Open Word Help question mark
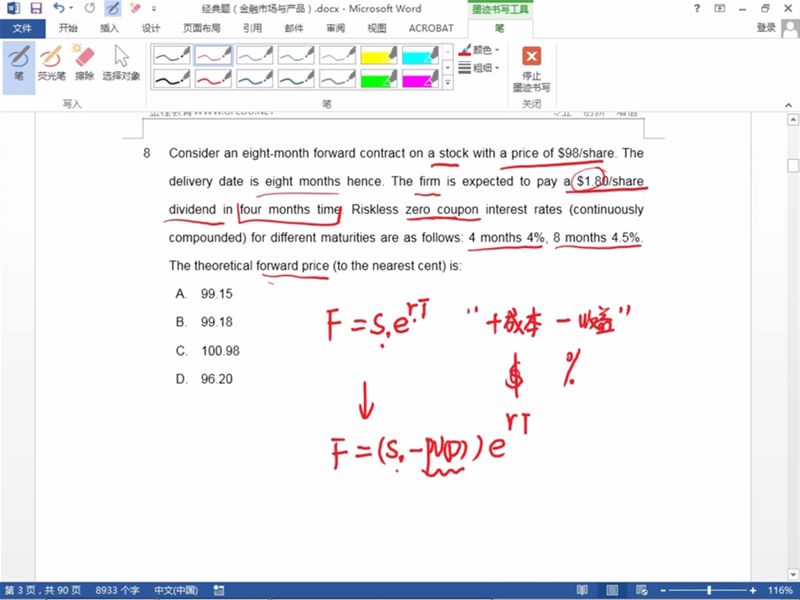This screenshot has height=600, width=800. (696, 8)
